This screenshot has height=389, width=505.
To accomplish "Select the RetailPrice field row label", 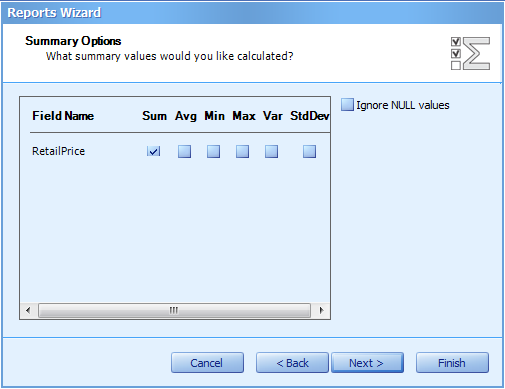I will [58, 151].
